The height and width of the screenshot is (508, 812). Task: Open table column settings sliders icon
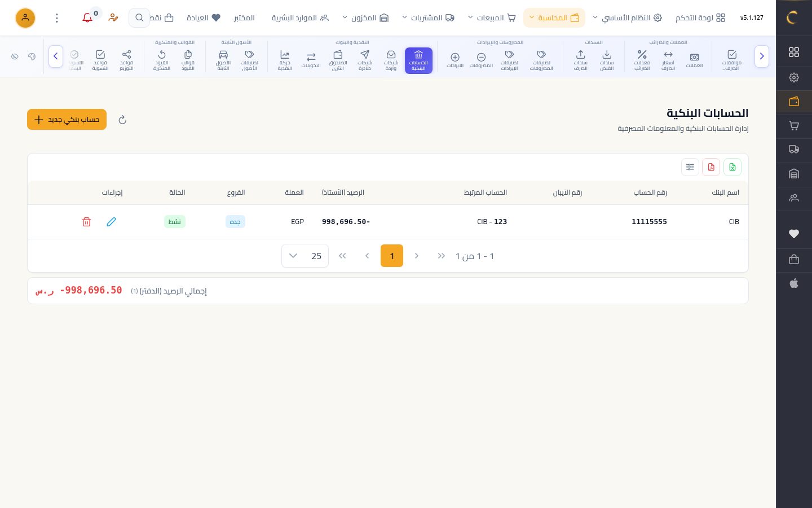point(690,167)
